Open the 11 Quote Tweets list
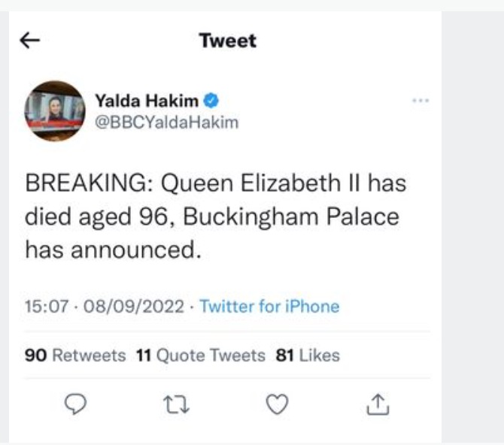504x445 pixels. pyautogui.click(x=200, y=355)
